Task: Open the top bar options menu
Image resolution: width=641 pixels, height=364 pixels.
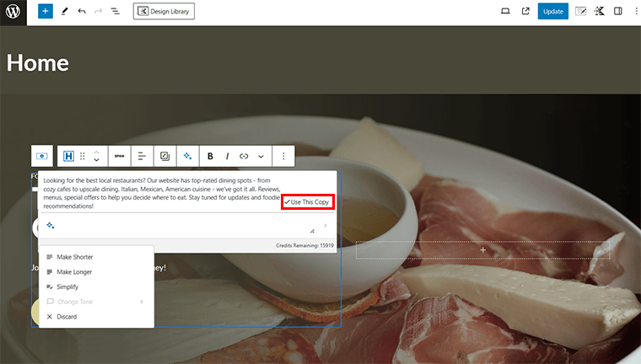Action: coord(637,12)
